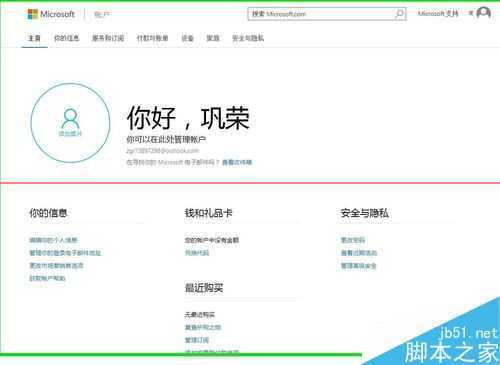Click the Microsoft logo
This screenshot has height=365, width=500.
tap(51, 14)
